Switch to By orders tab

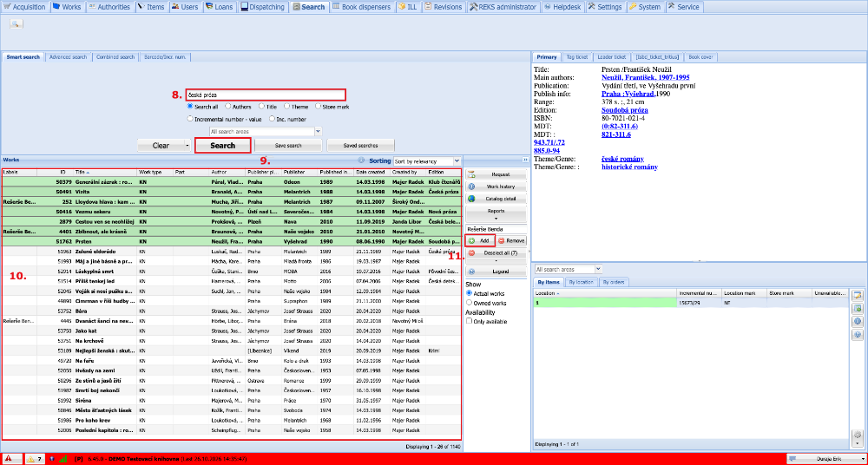click(614, 282)
